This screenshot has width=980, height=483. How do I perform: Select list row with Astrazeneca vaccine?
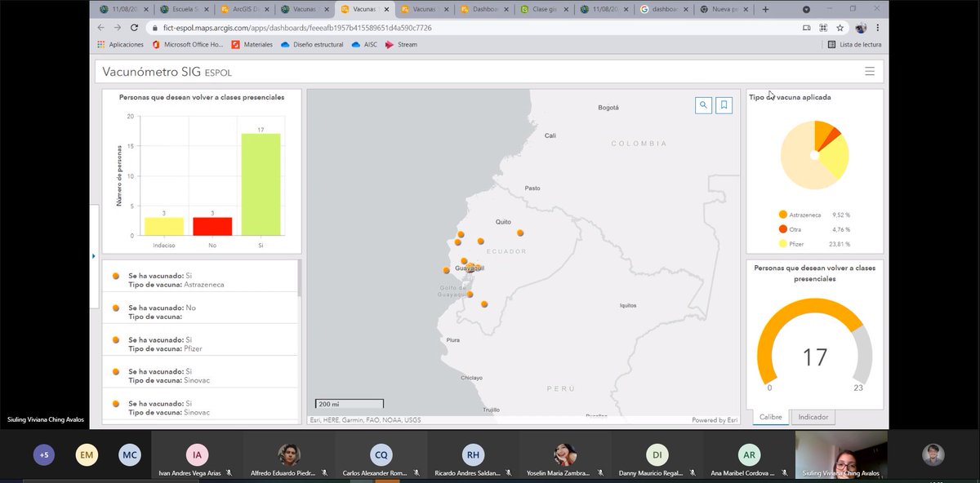[200, 276]
